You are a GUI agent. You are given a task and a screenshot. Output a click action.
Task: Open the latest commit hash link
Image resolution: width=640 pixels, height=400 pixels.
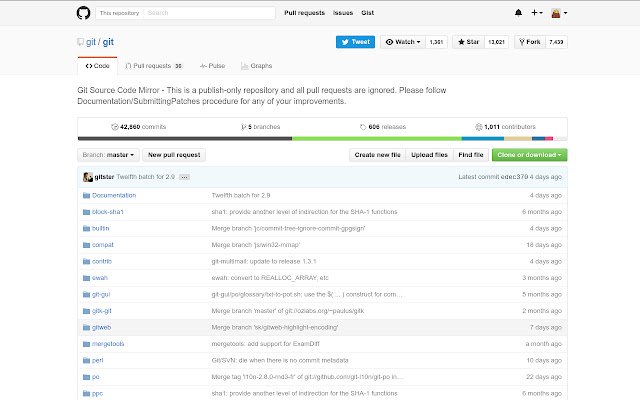(514, 177)
